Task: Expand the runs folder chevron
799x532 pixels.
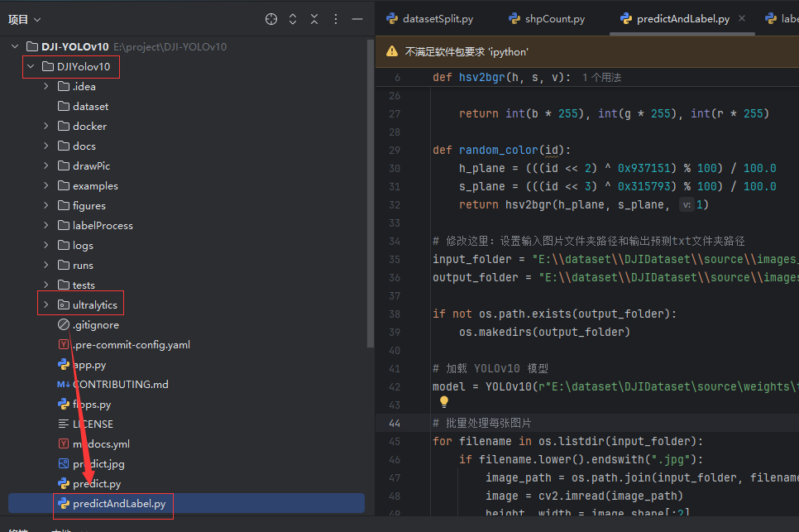Action: pos(45,265)
